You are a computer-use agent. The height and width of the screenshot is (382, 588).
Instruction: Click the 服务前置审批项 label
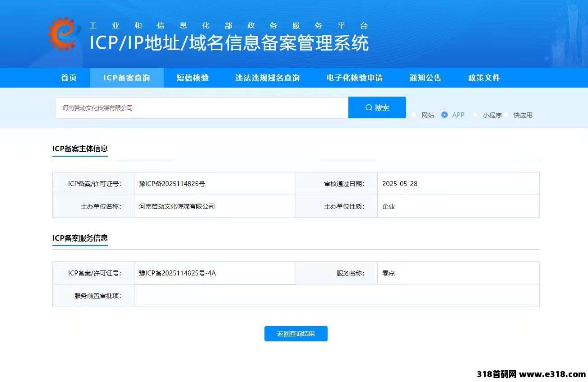[98, 296]
